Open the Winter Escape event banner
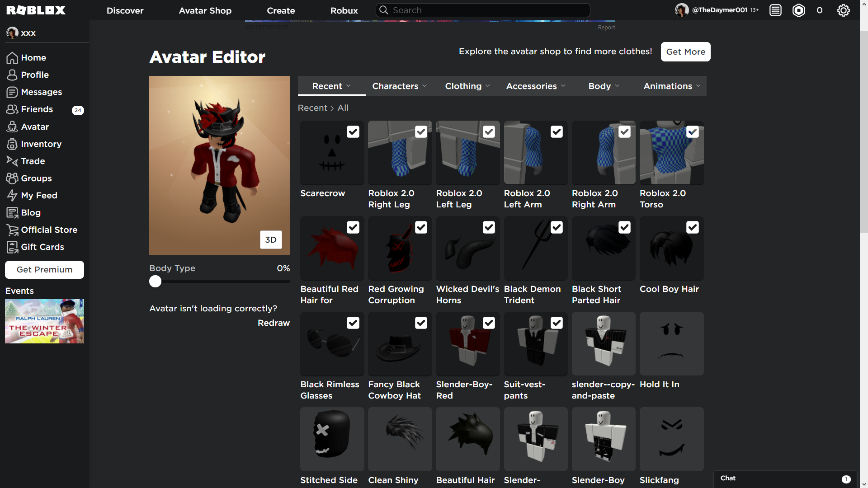The image size is (868, 488). 44,321
